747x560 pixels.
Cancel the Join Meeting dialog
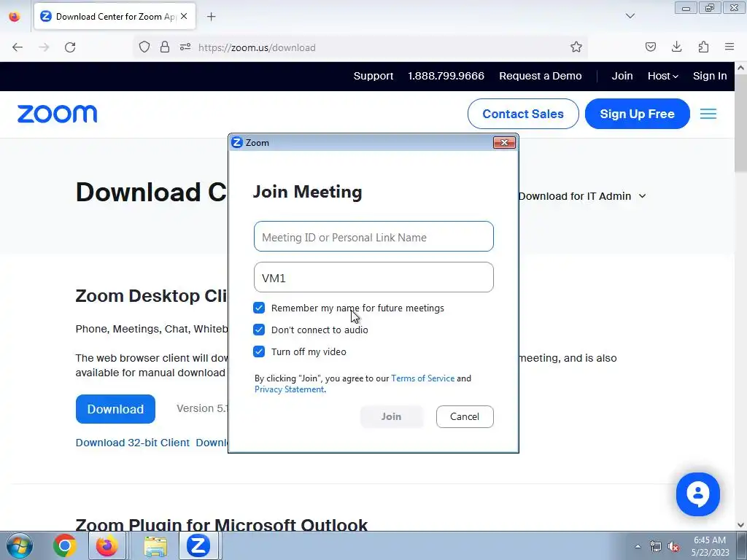click(x=465, y=416)
